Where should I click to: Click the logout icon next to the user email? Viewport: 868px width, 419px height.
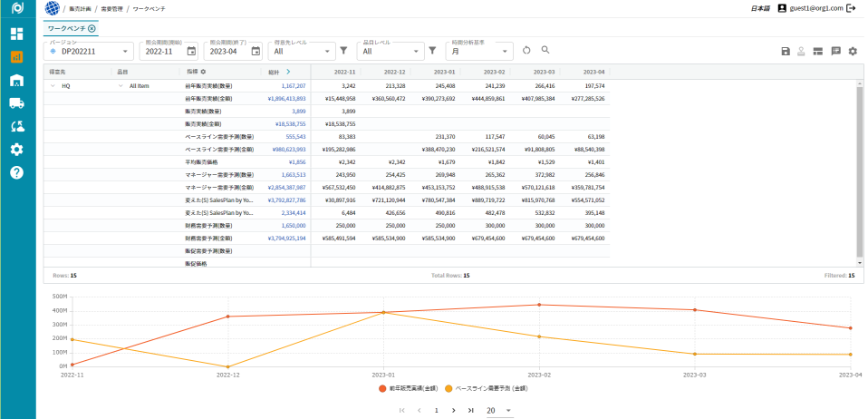click(852, 7)
